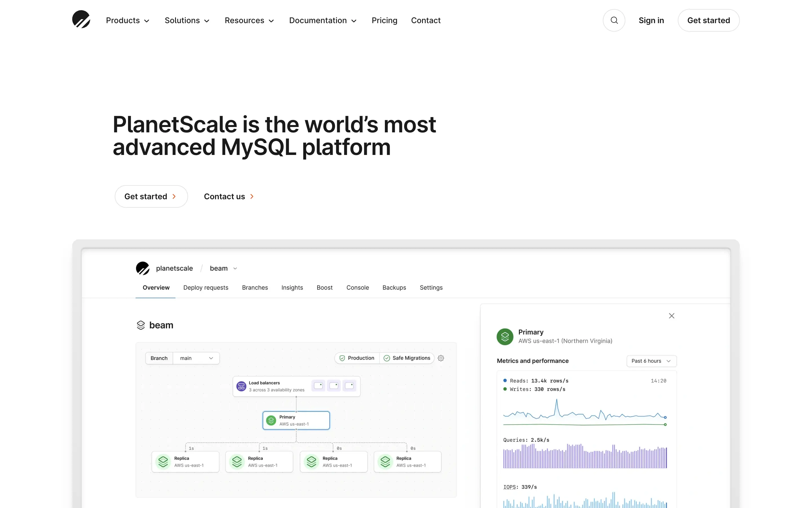Expand the Documentation menu
The height and width of the screenshot is (508, 812).
click(323, 21)
